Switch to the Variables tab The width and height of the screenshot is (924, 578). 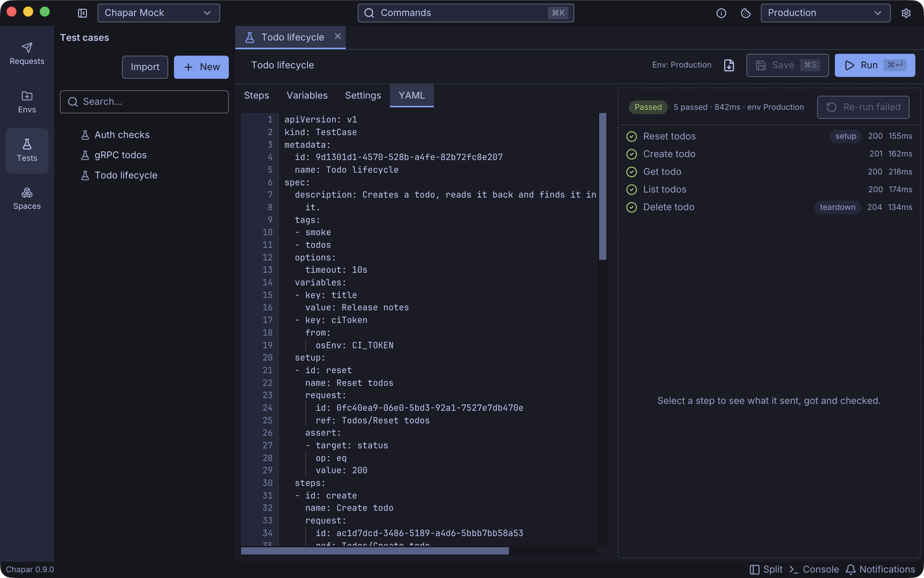pyautogui.click(x=307, y=95)
